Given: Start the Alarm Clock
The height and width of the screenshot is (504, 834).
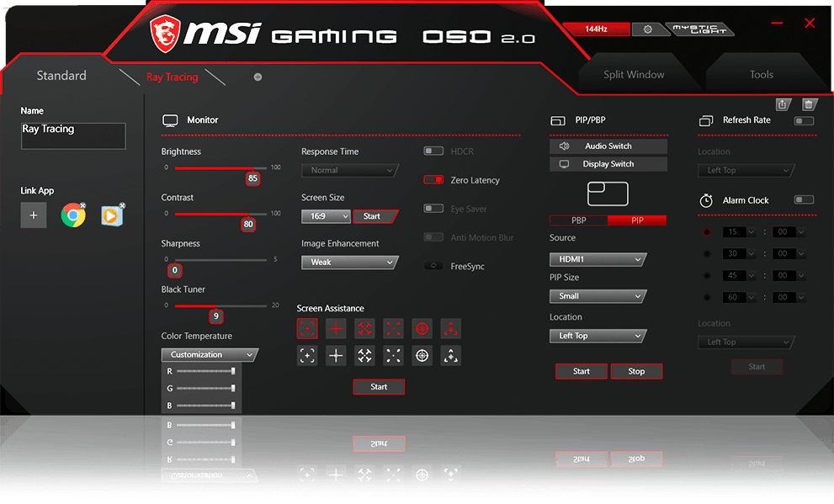Looking at the screenshot, I should point(757,367).
